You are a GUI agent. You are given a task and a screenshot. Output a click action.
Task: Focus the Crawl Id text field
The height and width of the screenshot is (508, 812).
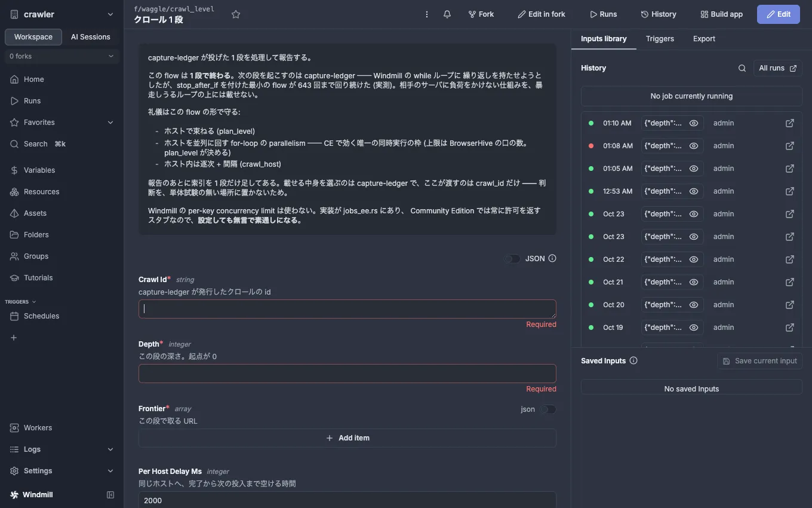[x=347, y=309]
